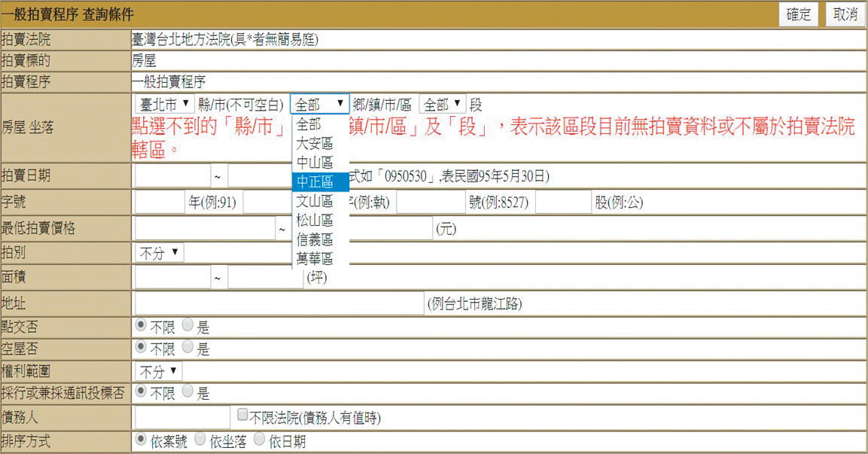868x454 pixels.
Task: Click the 取消 cancel button
Action: 845,14
